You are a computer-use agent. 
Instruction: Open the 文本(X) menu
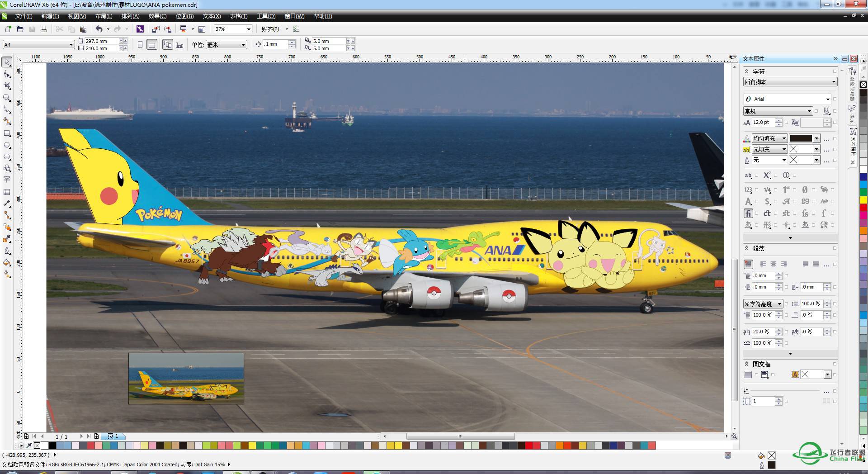point(211,16)
